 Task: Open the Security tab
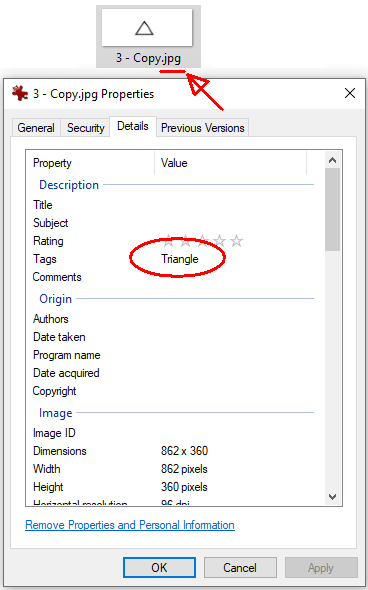click(85, 128)
